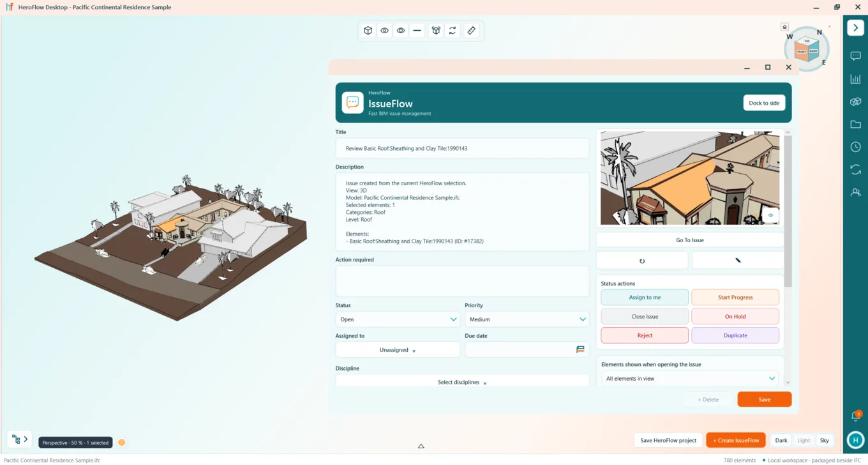868x465 pixels.
Task: Click Start Progress status action
Action: [735, 297]
